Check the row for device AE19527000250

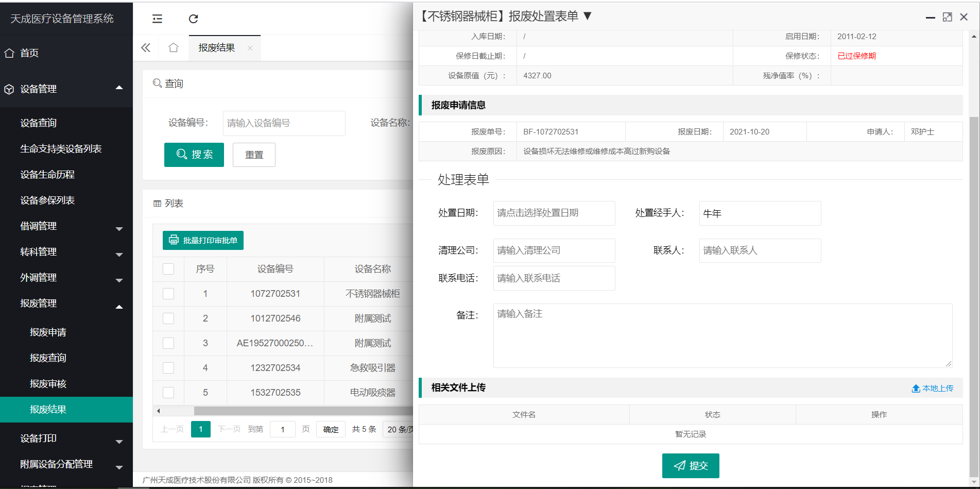pos(168,343)
